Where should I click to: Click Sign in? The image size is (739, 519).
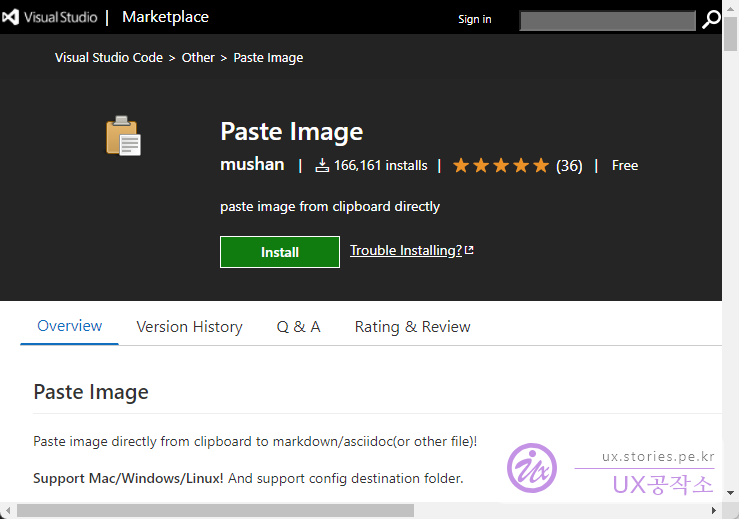475,19
